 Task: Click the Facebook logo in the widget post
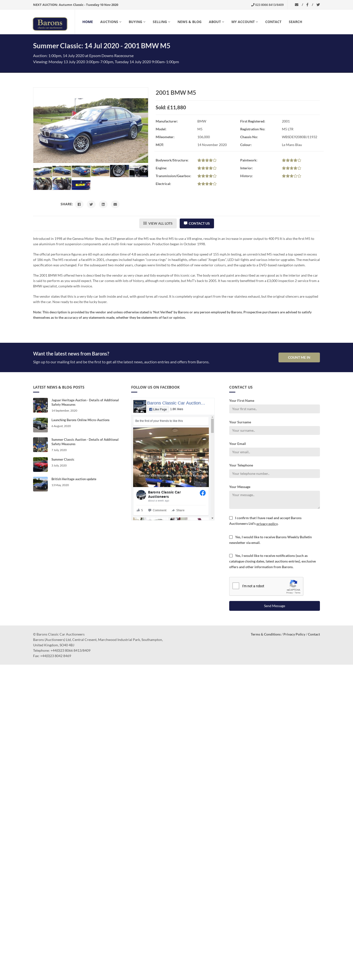202,493
